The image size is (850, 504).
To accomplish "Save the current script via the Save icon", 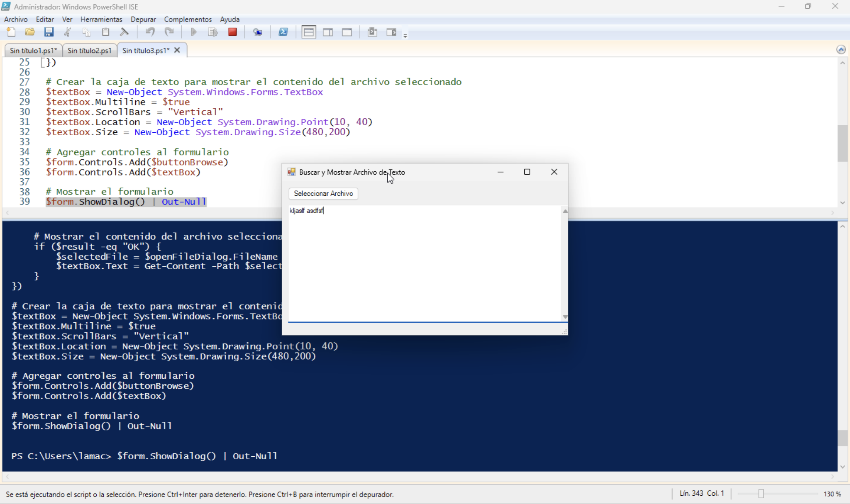I will click(x=49, y=32).
